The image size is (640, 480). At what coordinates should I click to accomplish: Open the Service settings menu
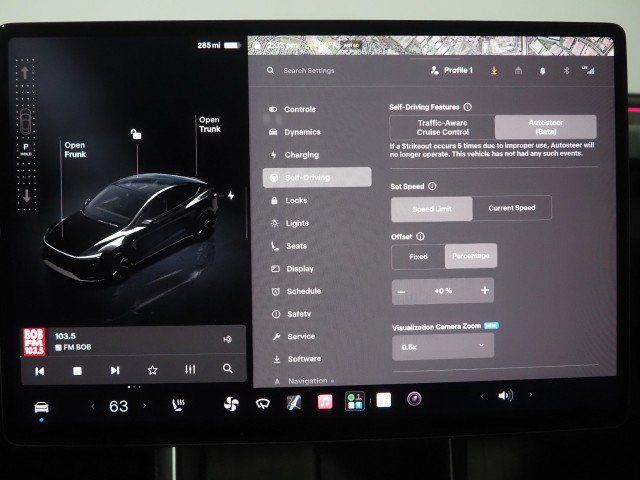click(x=301, y=336)
